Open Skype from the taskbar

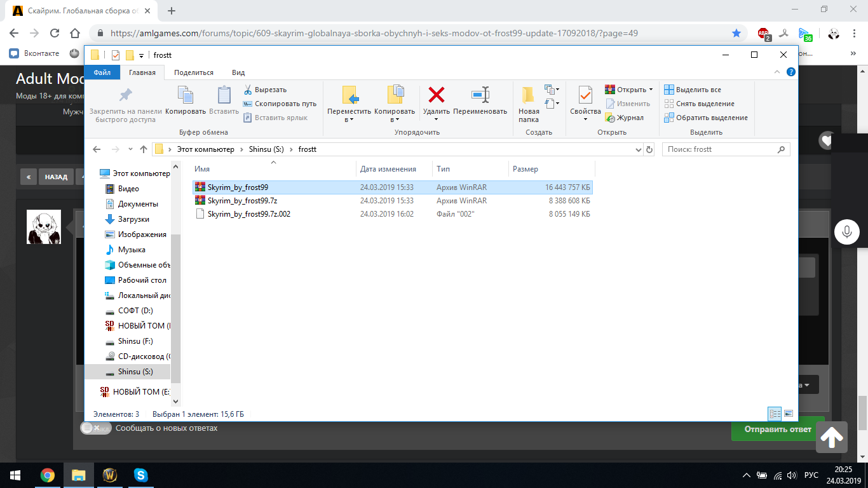pyautogui.click(x=141, y=475)
